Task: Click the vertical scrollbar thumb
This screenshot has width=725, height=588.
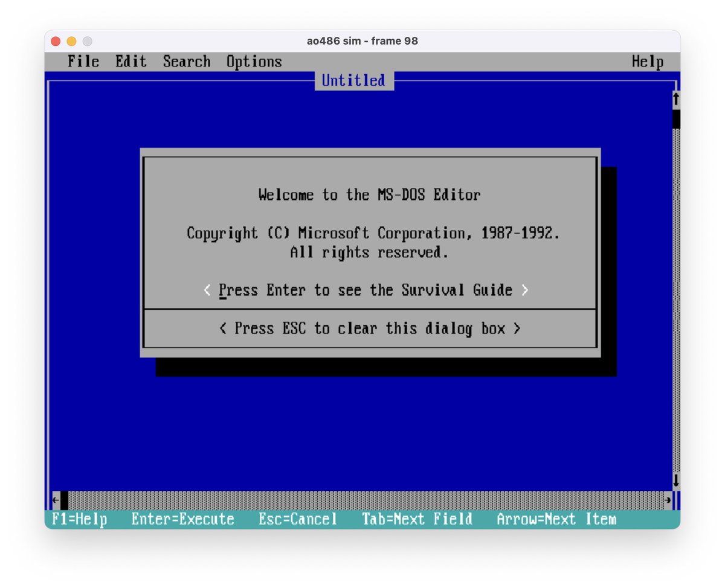Action: (676, 119)
